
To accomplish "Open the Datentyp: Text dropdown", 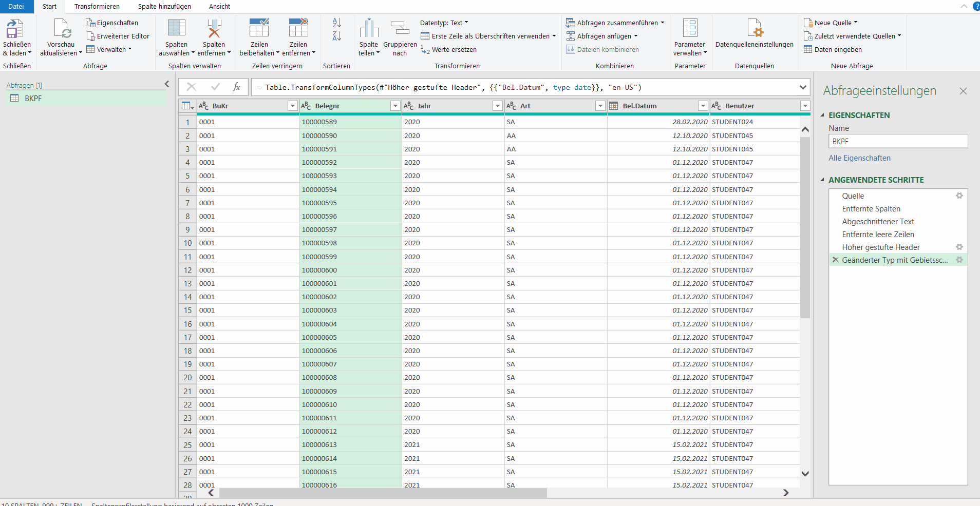I will 444,23.
